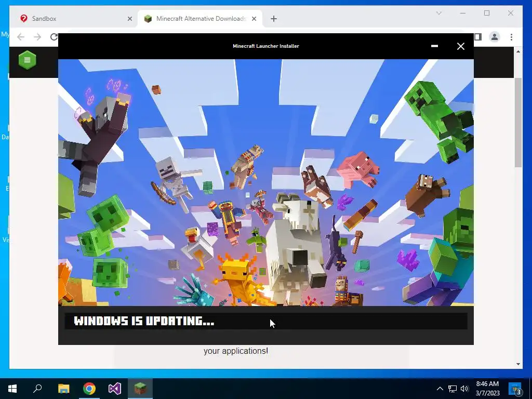
Task: Close the Minecraft Alternative Downloads tab
Action: (254, 19)
